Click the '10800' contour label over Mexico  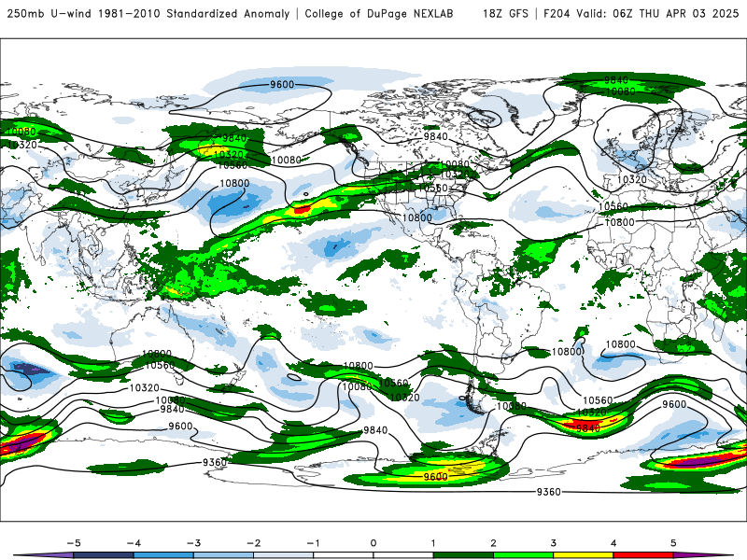pyautogui.click(x=416, y=217)
